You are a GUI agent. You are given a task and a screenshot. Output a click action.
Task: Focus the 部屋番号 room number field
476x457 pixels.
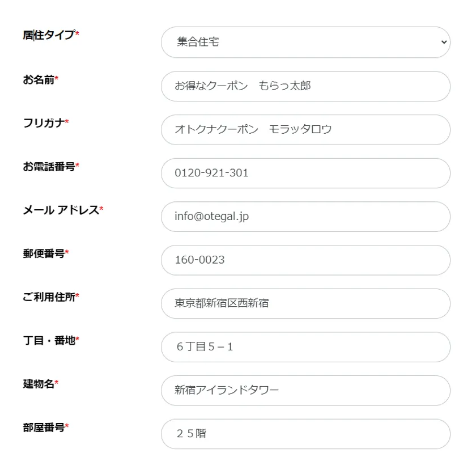click(305, 434)
